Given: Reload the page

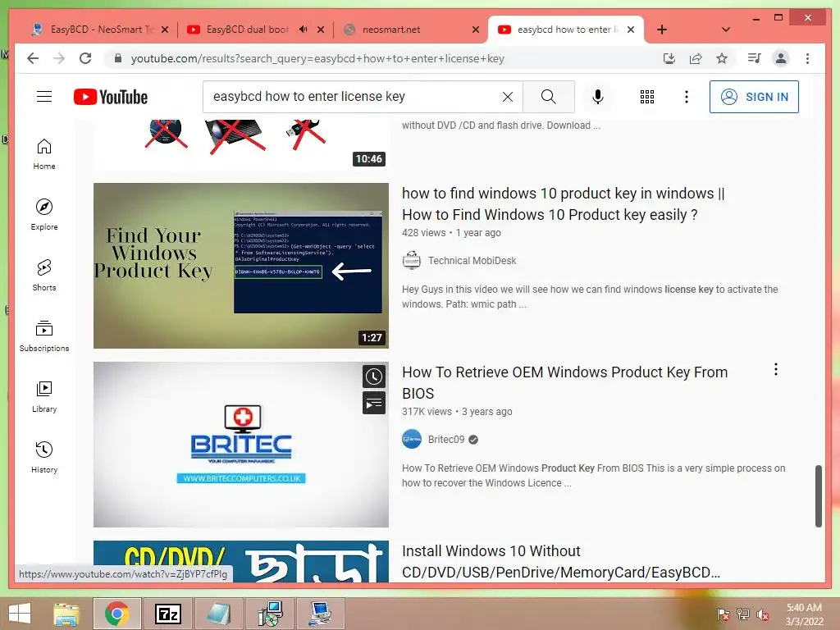Looking at the screenshot, I should tap(85, 58).
